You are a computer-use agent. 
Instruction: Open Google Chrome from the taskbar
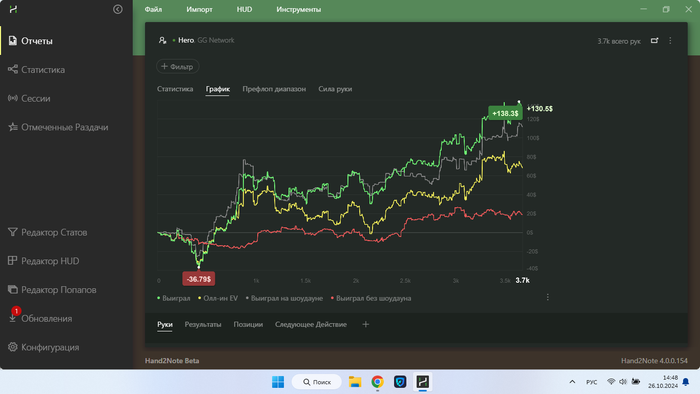(377, 382)
